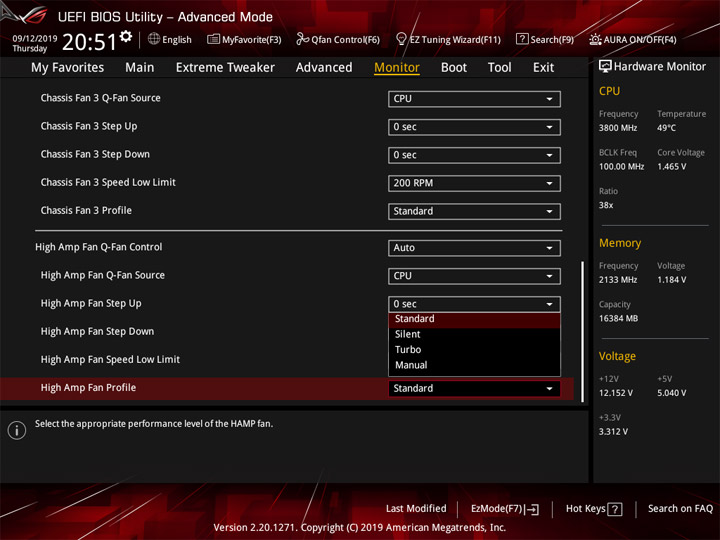
Task: Open the Exit tab
Action: point(543,68)
